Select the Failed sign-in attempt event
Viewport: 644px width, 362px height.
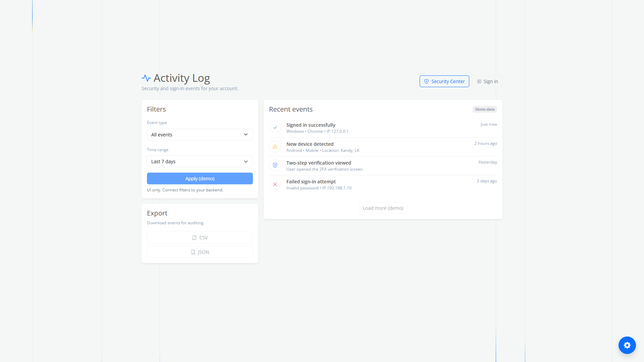point(311,182)
